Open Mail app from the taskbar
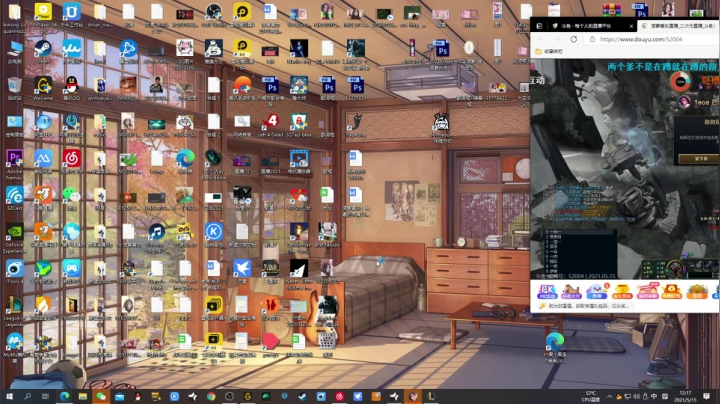 [x=119, y=396]
